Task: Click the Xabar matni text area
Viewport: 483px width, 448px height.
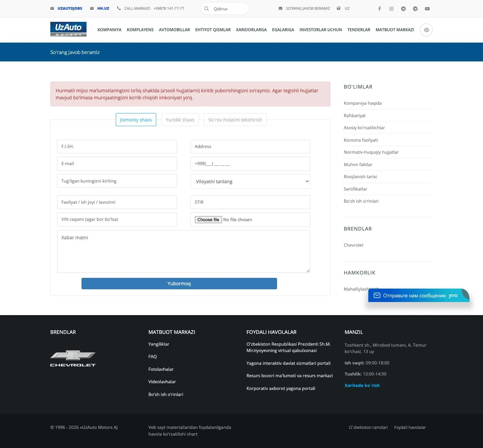Action: [183, 251]
